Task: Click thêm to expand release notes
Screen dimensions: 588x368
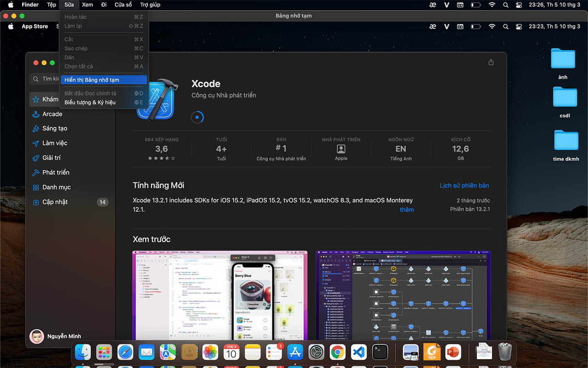Action: coord(407,210)
